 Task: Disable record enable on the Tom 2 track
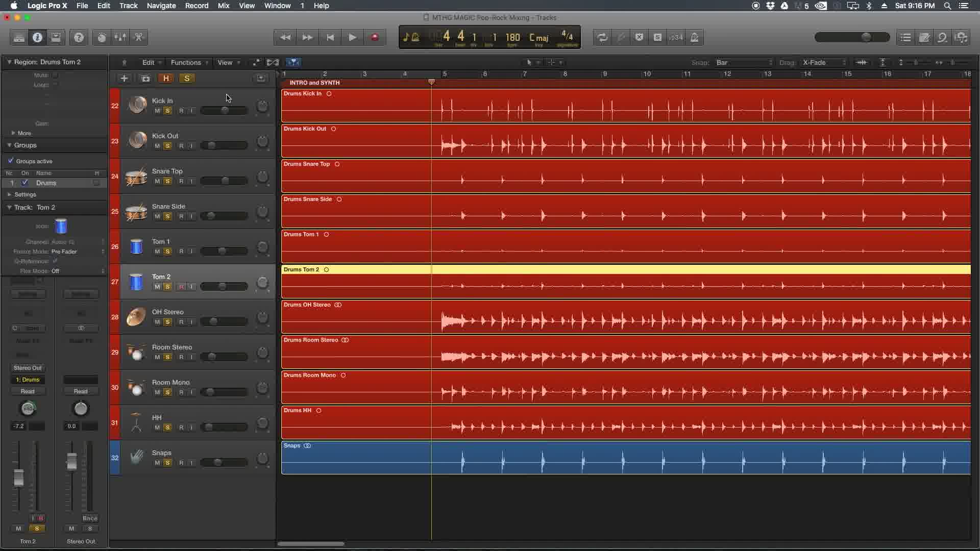point(181,287)
